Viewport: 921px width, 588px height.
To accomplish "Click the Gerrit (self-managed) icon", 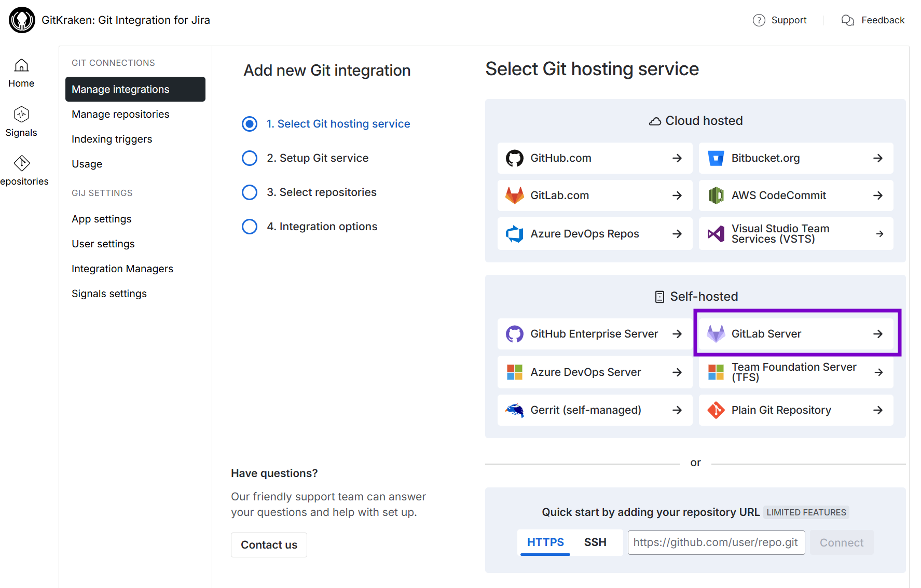I will click(514, 410).
